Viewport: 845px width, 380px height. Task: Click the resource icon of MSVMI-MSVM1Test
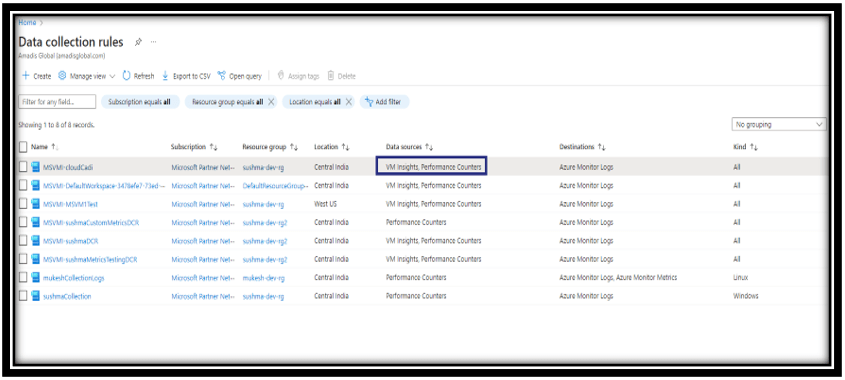point(36,204)
